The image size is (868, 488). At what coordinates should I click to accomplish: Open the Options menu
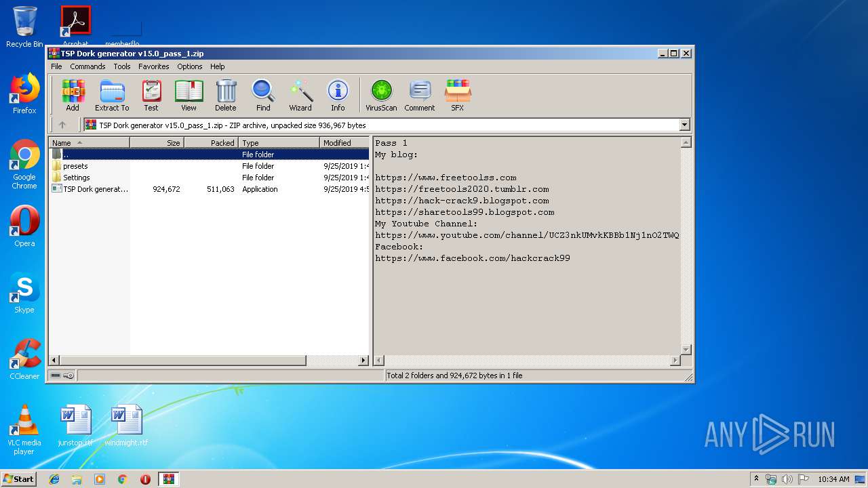(x=190, y=66)
